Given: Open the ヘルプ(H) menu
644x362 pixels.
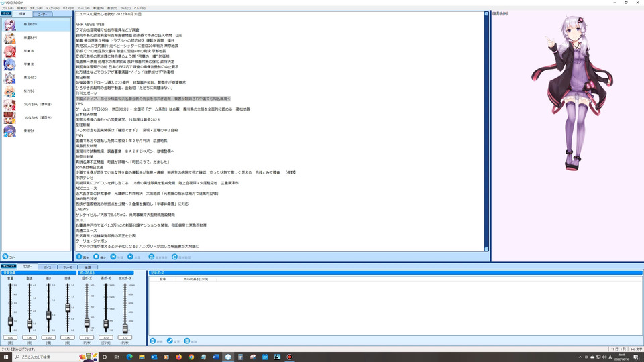Looking at the screenshot, I should [x=140, y=8].
